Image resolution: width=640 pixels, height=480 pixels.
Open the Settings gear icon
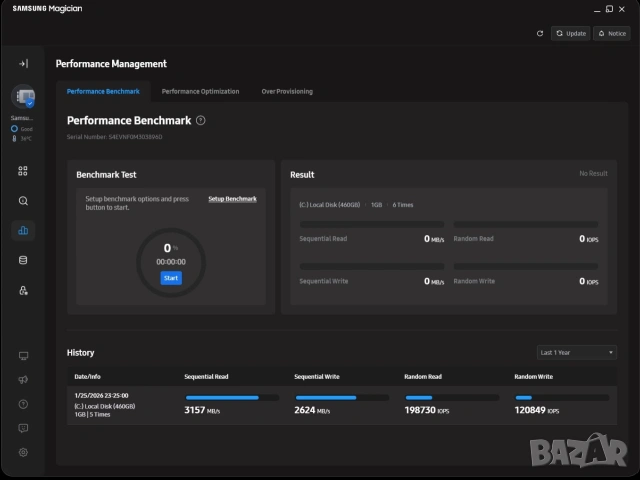(x=23, y=452)
